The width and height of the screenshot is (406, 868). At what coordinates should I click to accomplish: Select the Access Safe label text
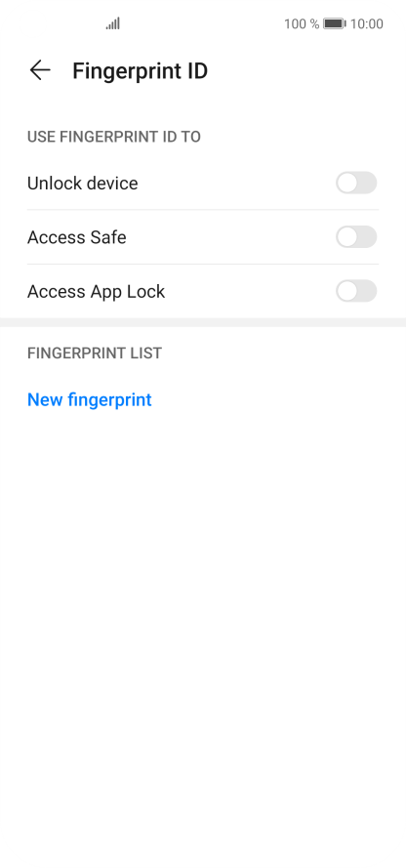77,237
